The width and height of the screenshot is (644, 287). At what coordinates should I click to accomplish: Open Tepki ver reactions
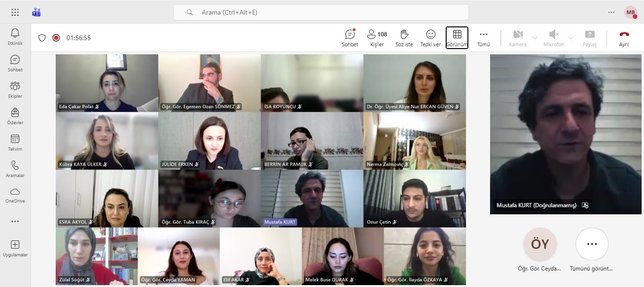point(431,38)
